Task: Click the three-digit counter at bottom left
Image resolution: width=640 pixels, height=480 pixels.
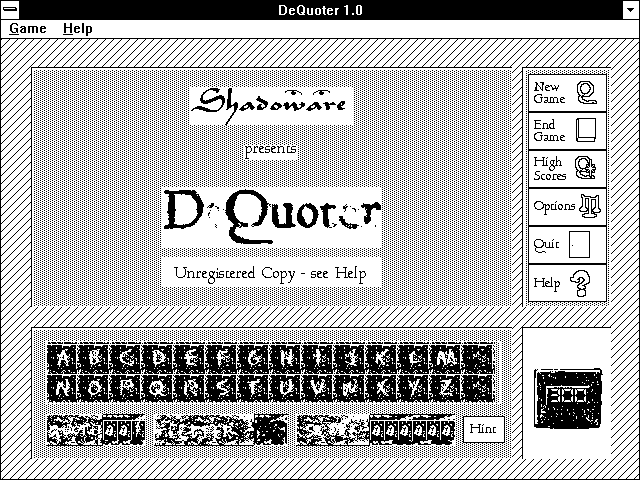Action: tap(123, 430)
